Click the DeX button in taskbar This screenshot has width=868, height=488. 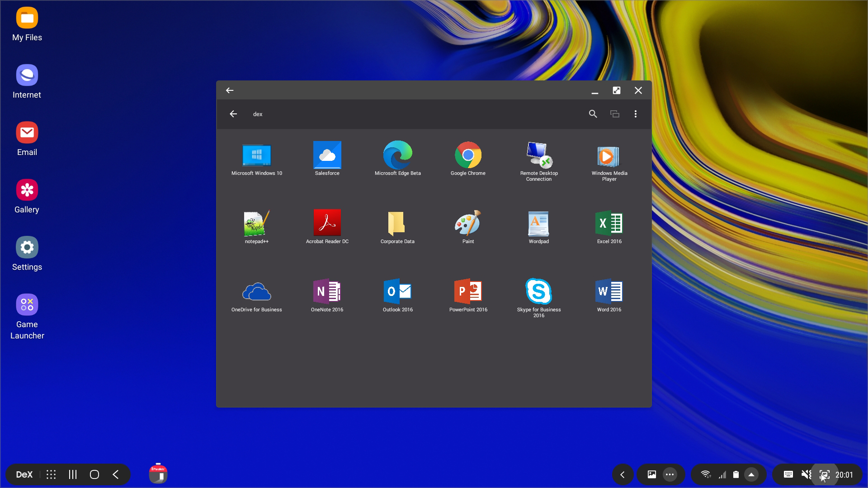click(x=24, y=474)
